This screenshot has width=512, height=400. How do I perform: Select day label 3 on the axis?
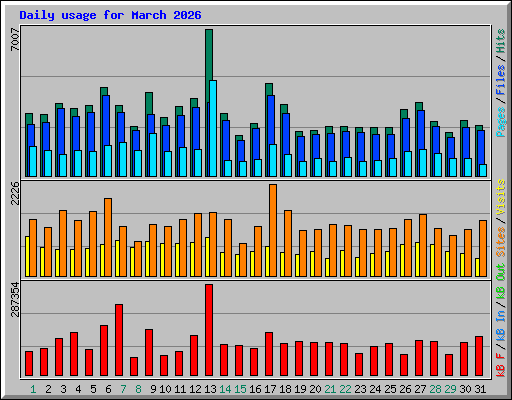(63, 389)
